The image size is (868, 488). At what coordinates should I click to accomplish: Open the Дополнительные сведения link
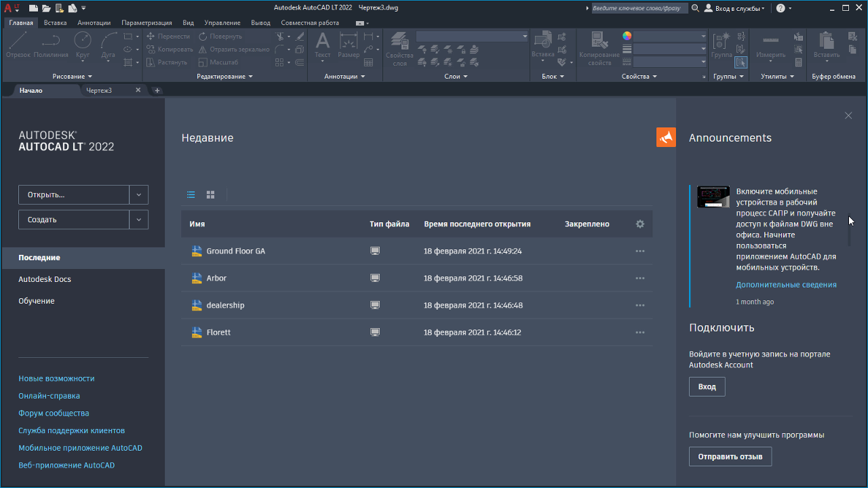point(787,285)
